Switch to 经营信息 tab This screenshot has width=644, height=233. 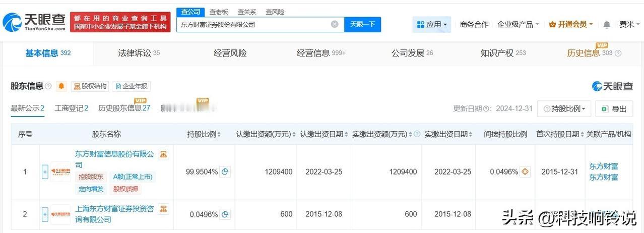point(321,53)
